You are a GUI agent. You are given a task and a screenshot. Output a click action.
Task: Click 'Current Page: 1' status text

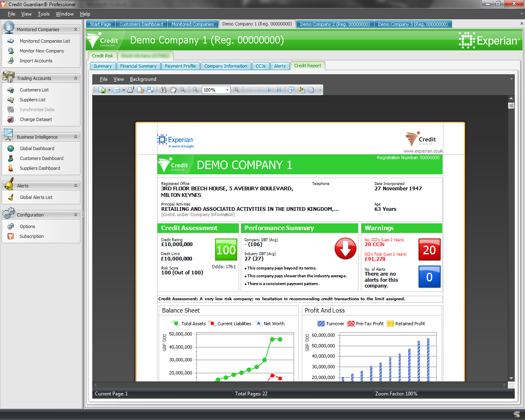click(111, 394)
